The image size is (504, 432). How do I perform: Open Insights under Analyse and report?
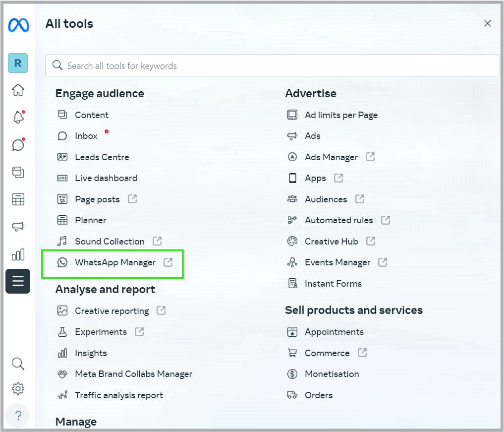[91, 353]
